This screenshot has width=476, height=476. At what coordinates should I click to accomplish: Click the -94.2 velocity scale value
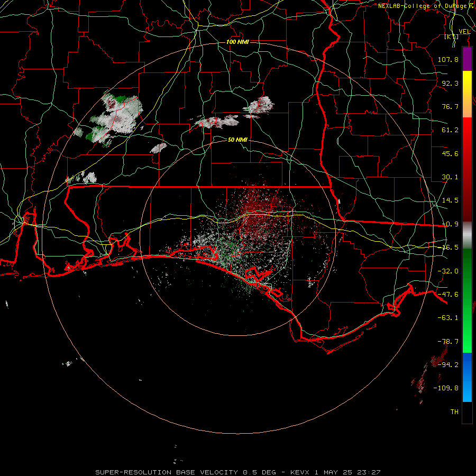click(x=448, y=365)
